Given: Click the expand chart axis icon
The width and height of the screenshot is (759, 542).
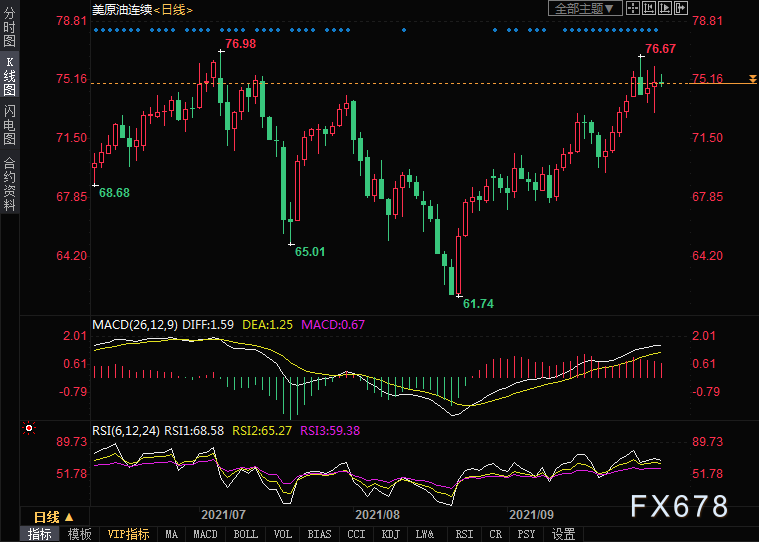Looking at the screenshot, I should coord(665,8).
